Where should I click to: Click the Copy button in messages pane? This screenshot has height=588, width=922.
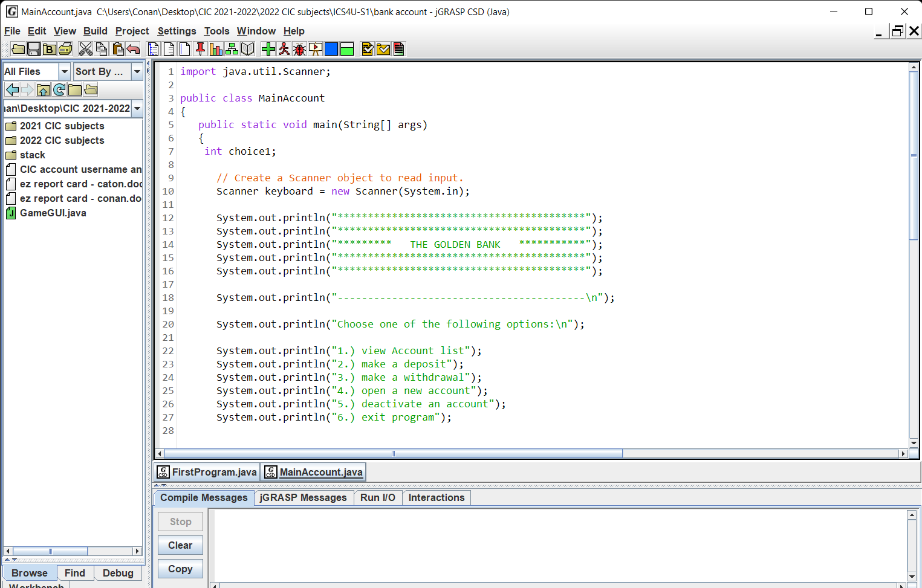[180, 569]
